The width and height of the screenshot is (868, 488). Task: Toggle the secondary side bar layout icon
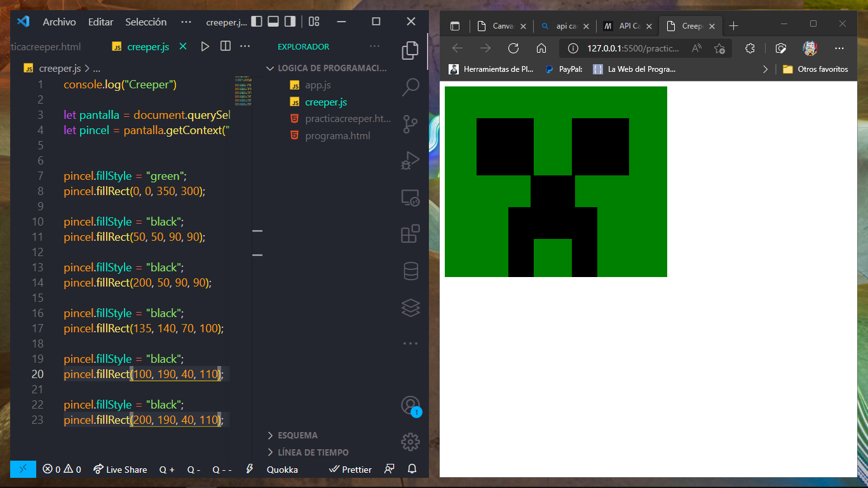pyautogui.click(x=290, y=22)
